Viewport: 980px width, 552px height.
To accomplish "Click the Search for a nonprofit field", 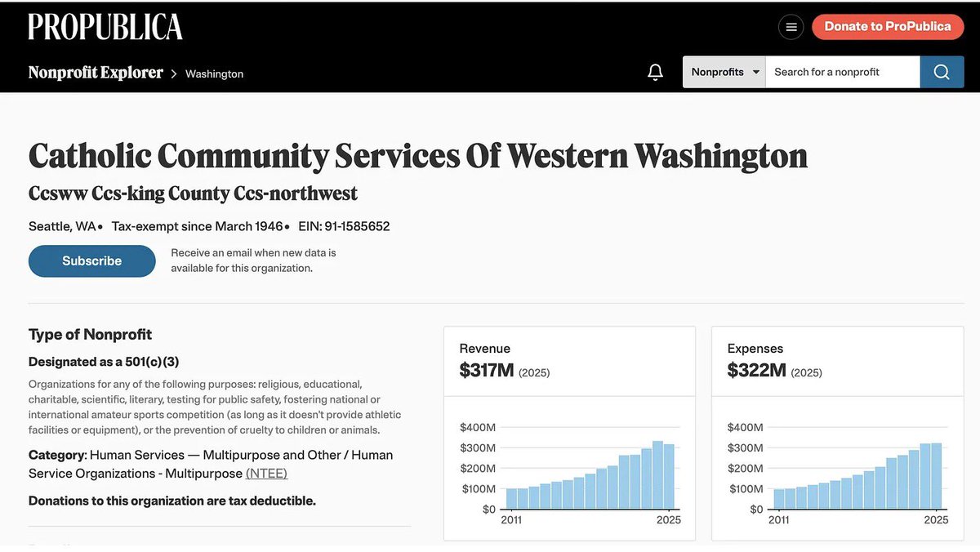I will pos(843,72).
